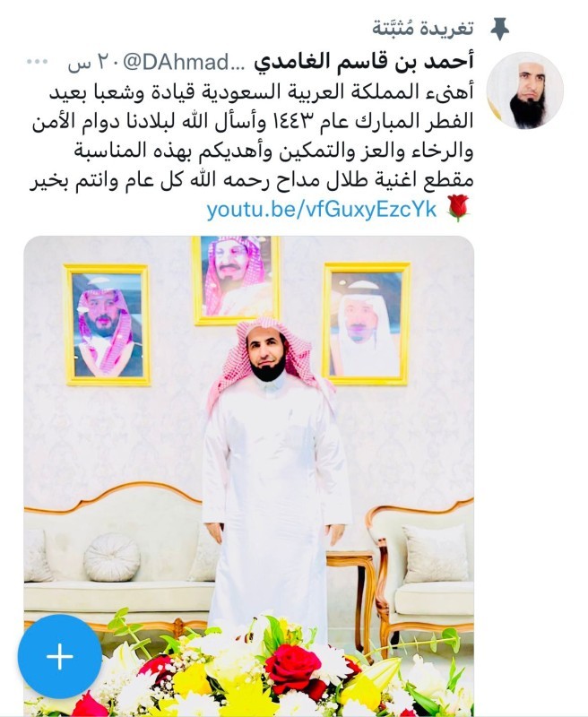The width and height of the screenshot is (588, 717).
Task: Click the left framed portrait in photo
Action: (108, 324)
